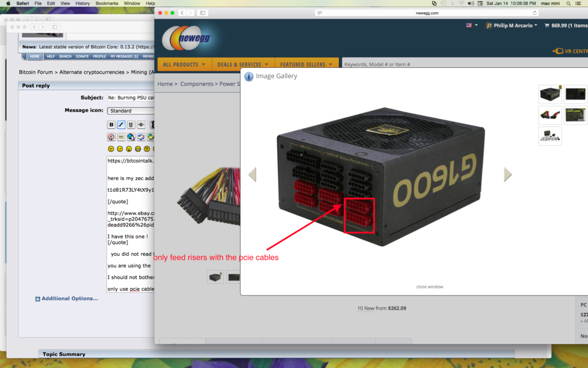Open Safari Edit menu
588x368 pixels.
pos(51,3)
